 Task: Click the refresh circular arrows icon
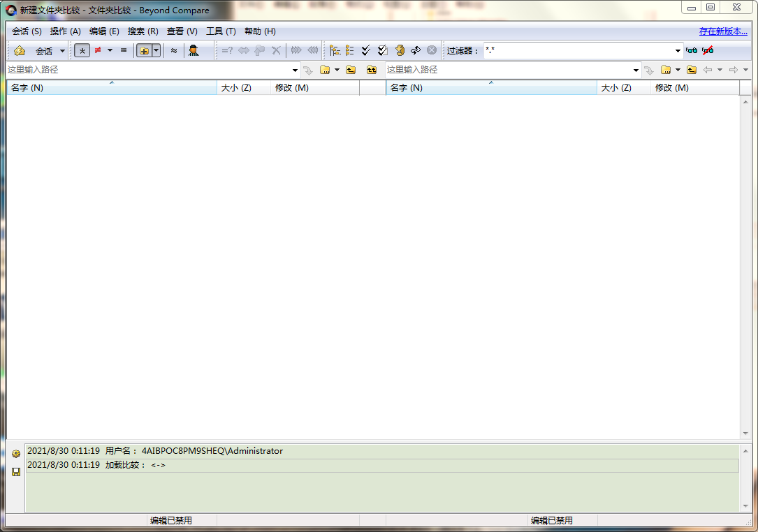point(416,50)
